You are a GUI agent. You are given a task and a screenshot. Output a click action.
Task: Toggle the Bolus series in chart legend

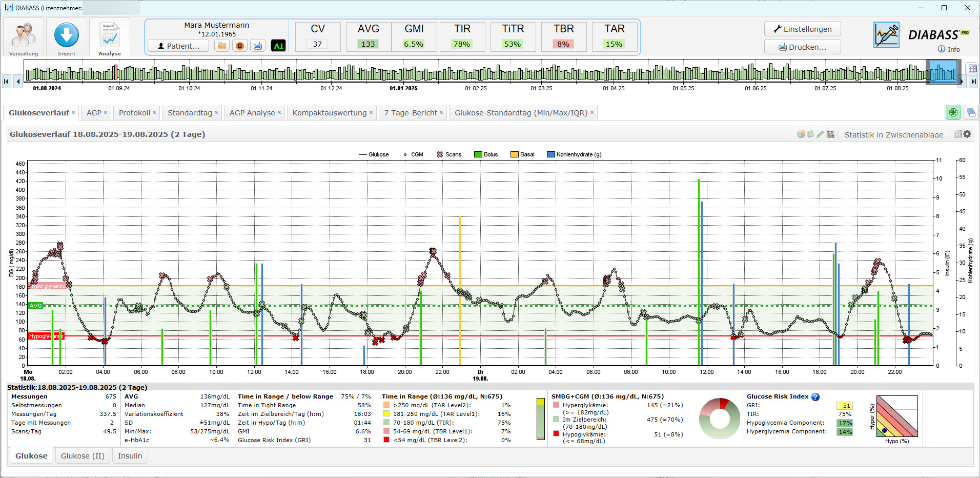coord(486,154)
